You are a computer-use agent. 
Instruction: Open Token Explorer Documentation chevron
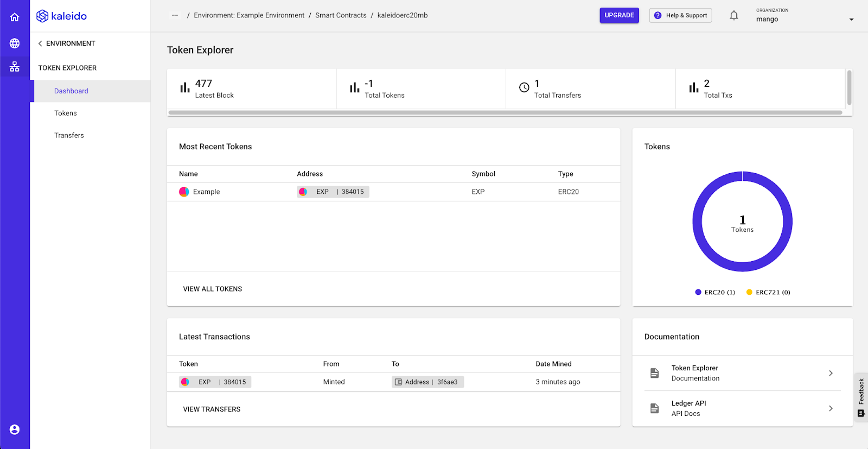[x=831, y=373]
